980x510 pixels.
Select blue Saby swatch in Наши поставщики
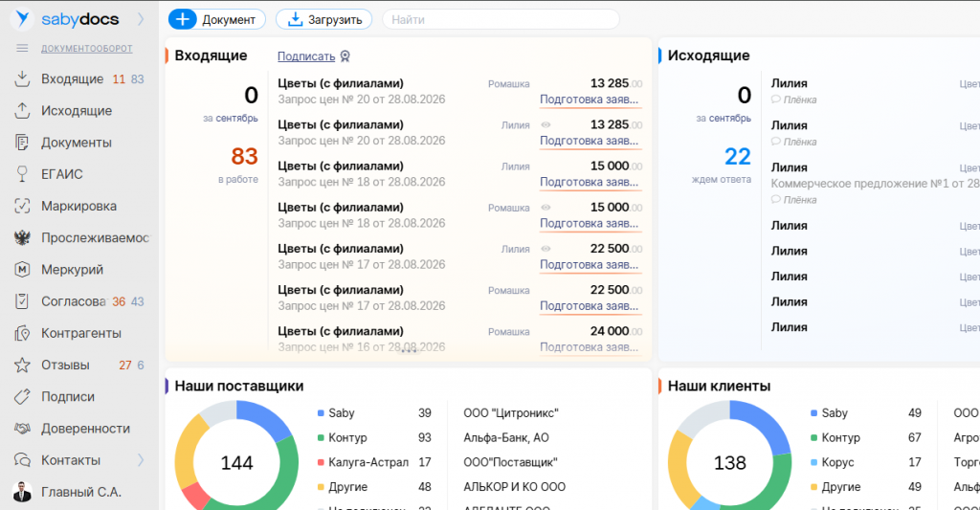point(321,413)
